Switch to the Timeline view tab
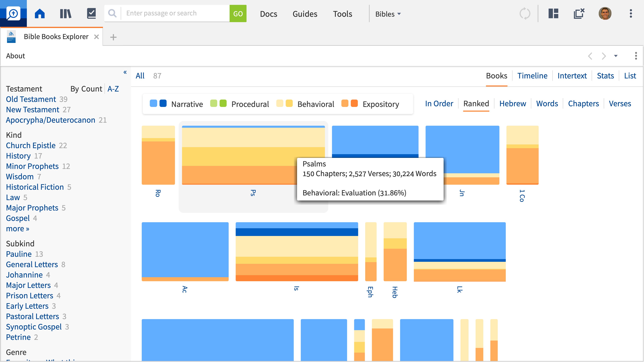Screen dimensions: 644x362 tap(532, 76)
